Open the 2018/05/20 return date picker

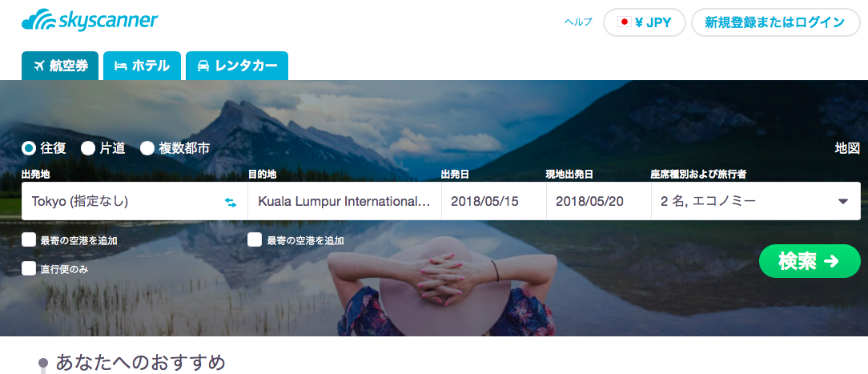[x=599, y=201]
